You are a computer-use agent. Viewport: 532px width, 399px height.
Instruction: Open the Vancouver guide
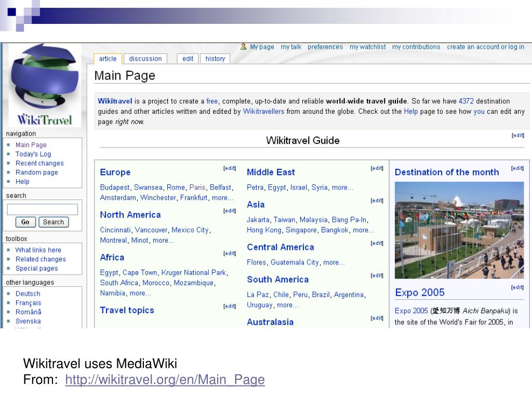pos(151,230)
